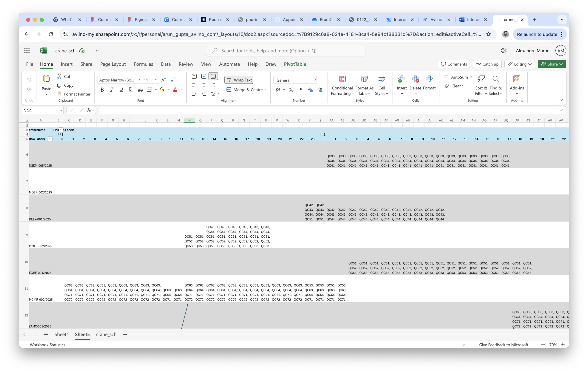Apply comma style number format
The height and width of the screenshot is (373, 588).
(x=301, y=90)
